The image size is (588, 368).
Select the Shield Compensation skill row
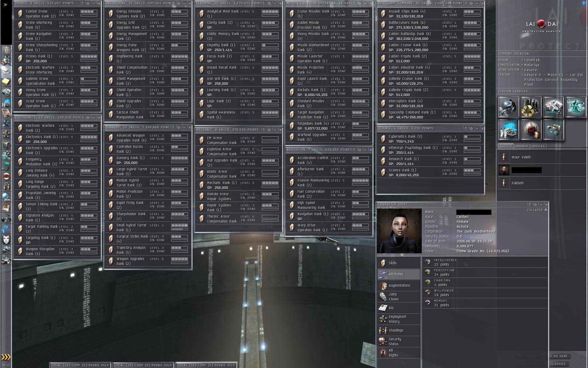[x=148, y=70]
